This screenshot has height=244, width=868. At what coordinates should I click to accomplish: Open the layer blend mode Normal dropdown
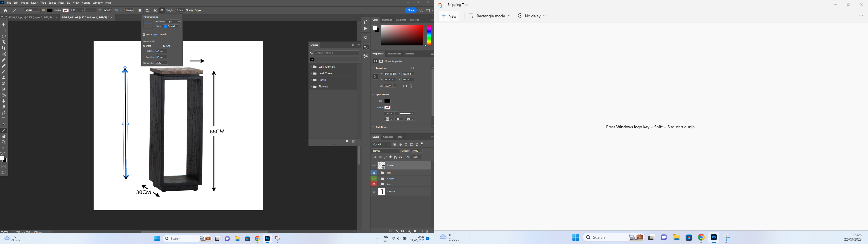coord(385,151)
